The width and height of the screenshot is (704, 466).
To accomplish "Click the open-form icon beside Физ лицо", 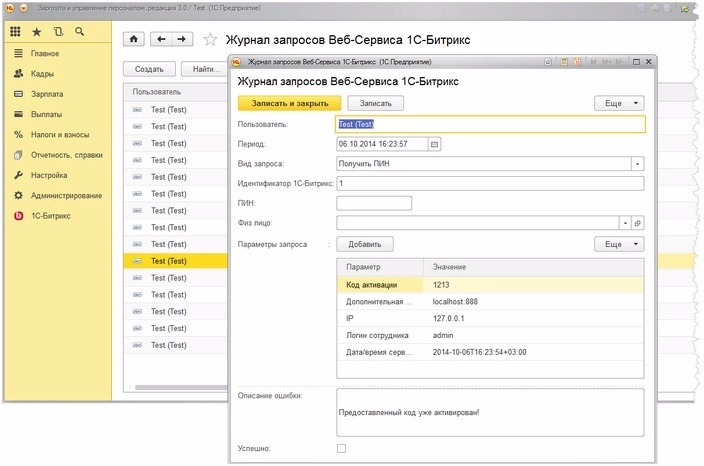I will click(639, 223).
